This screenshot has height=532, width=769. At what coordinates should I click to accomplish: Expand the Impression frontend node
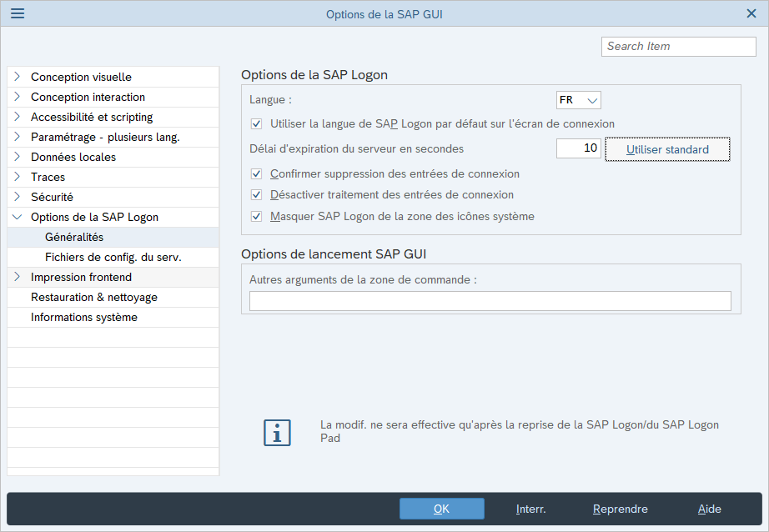[x=18, y=277]
